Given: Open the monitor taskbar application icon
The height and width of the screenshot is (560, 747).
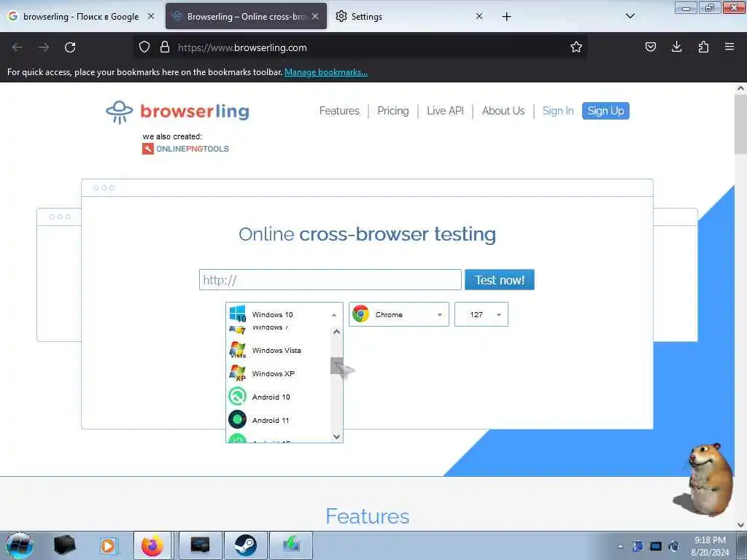Looking at the screenshot, I should click(200, 545).
